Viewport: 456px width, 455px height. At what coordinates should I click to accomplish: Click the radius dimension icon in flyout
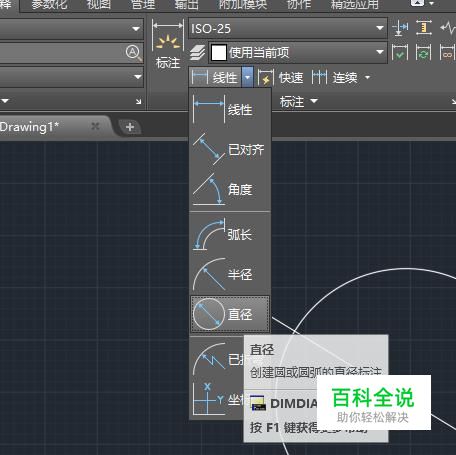209,274
